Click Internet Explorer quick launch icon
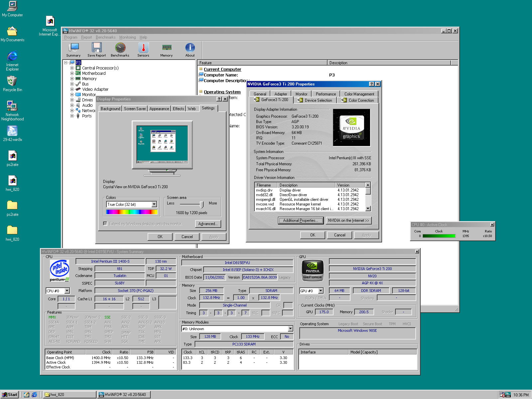 click(x=34, y=395)
